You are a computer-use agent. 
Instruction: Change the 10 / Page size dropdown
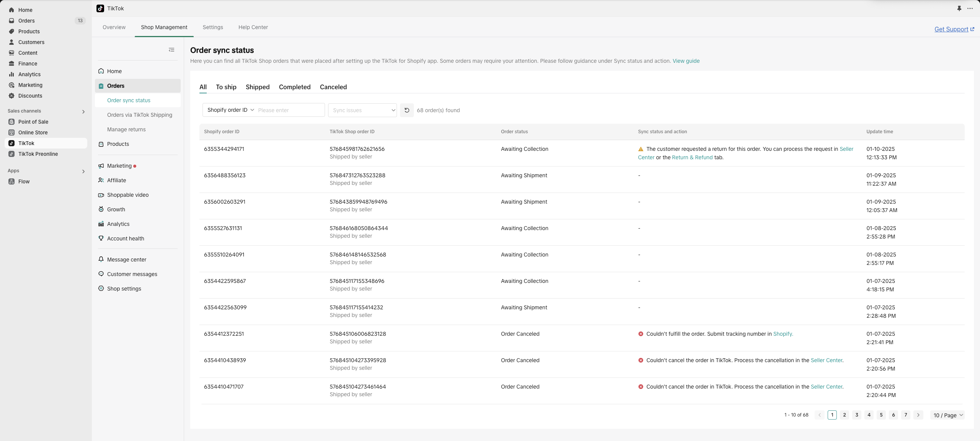(x=947, y=415)
